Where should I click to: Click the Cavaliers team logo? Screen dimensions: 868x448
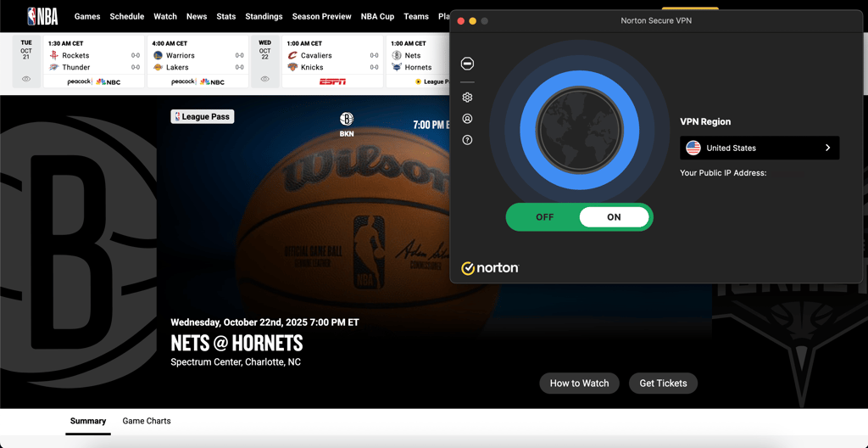pyautogui.click(x=292, y=55)
